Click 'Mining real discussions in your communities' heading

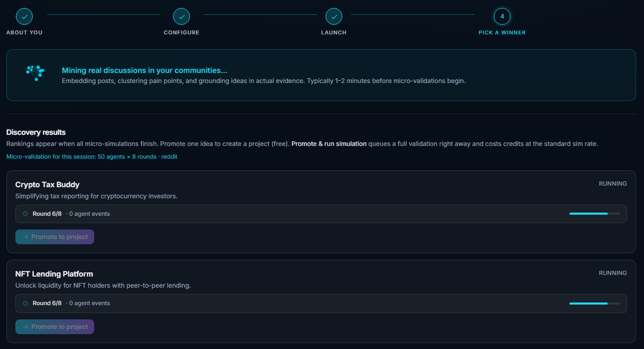144,70
